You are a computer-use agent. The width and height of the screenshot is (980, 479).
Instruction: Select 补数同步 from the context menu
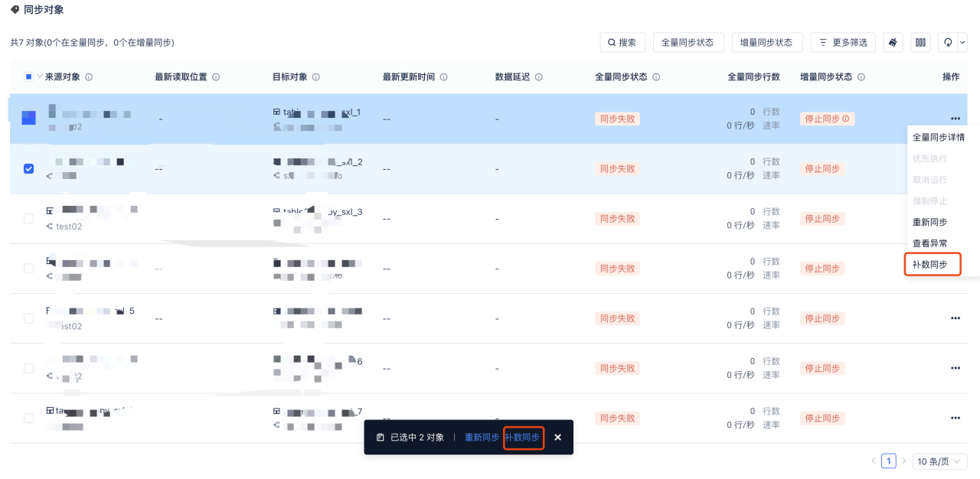930,265
